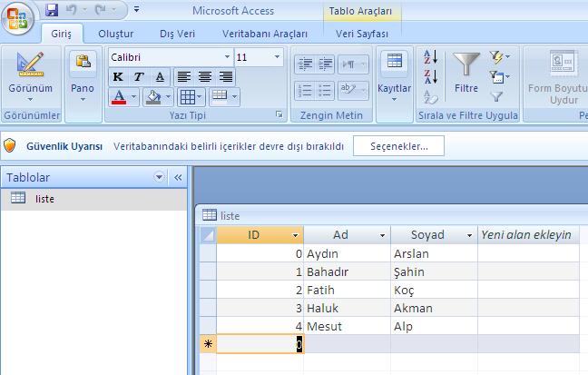Click the select-all corner of datasheet
Image resolution: width=588 pixels, height=375 pixels.
208,235
